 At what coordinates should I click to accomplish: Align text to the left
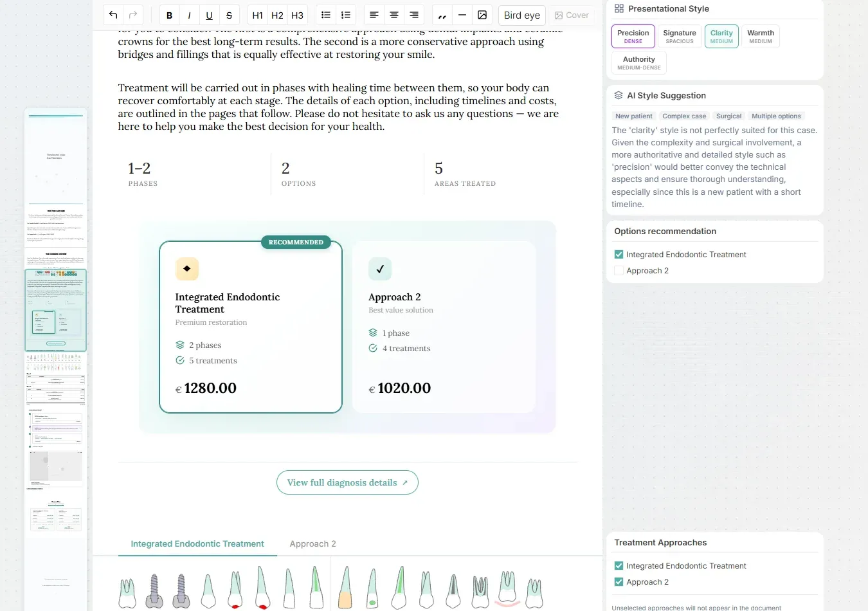(374, 15)
